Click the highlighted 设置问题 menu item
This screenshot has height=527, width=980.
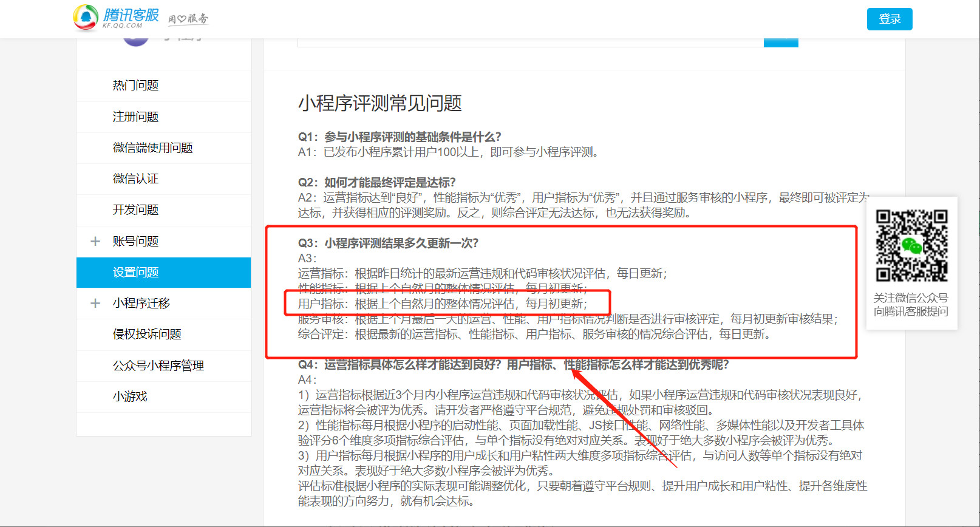point(164,273)
